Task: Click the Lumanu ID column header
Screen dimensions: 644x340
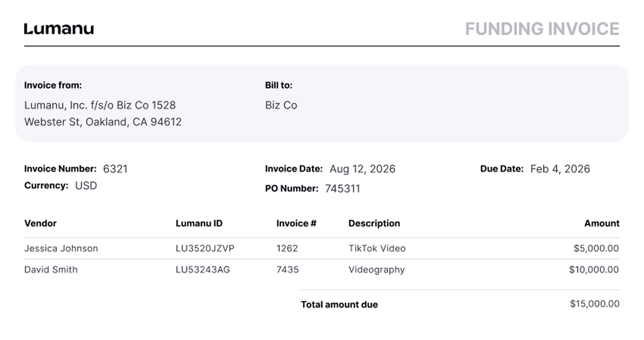Action: pyautogui.click(x=199, y=223)
